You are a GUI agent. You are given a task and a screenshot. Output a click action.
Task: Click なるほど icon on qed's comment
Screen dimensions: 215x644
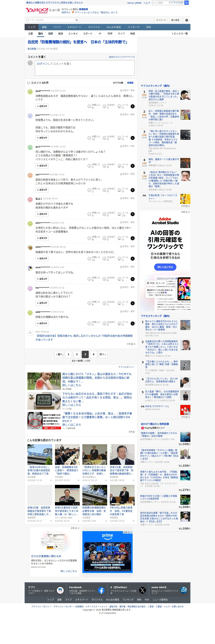tap(104, 106)
